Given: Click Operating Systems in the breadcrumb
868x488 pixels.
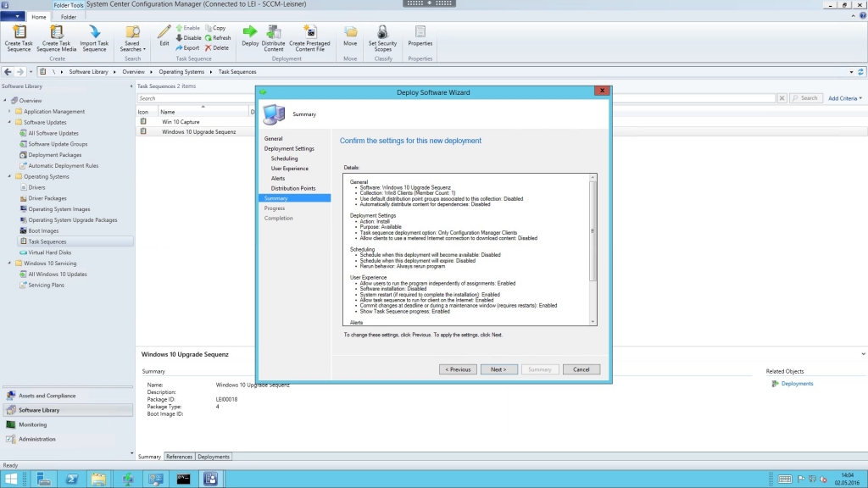Looking at the screenshot, I should [x=181, y=72].
